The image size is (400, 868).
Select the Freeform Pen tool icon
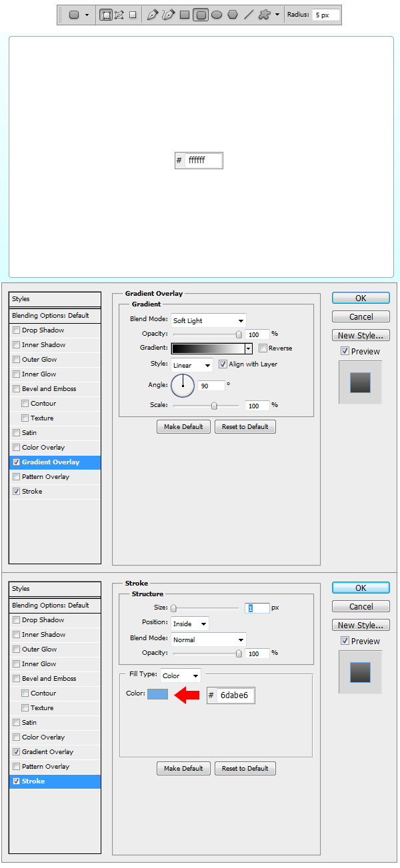168,15
